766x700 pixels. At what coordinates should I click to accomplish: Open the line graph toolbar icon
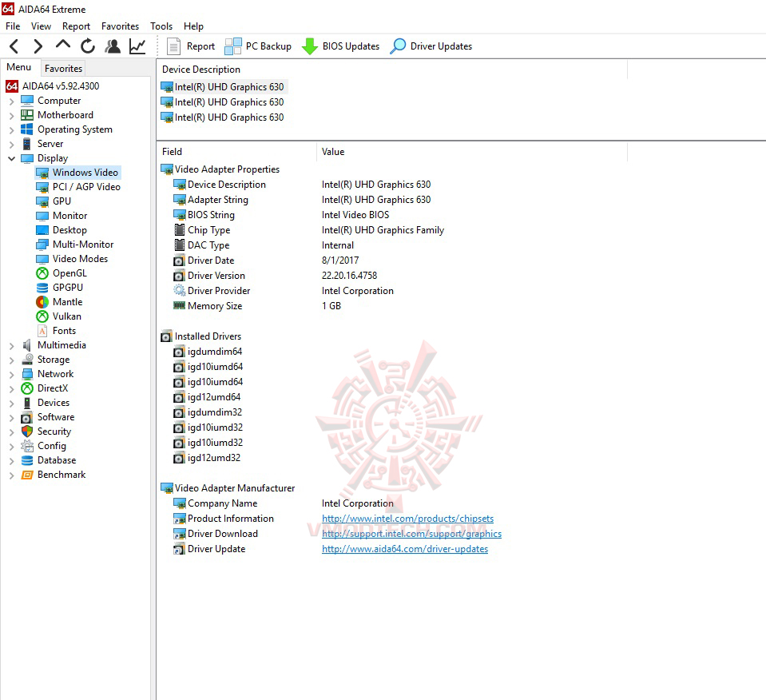pos(137,46)
